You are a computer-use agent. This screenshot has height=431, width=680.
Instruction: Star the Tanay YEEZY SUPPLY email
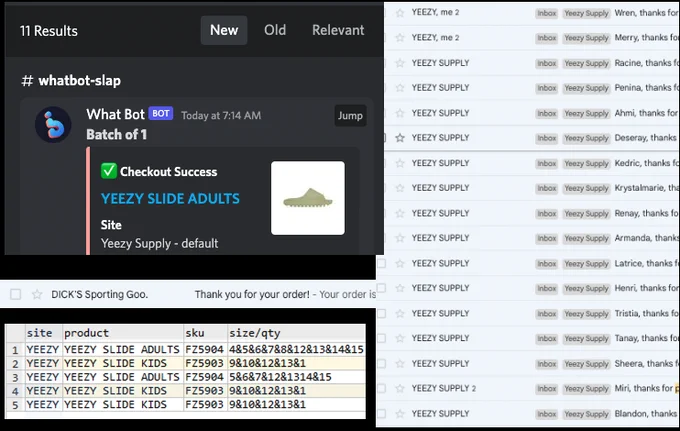point(400,338)
